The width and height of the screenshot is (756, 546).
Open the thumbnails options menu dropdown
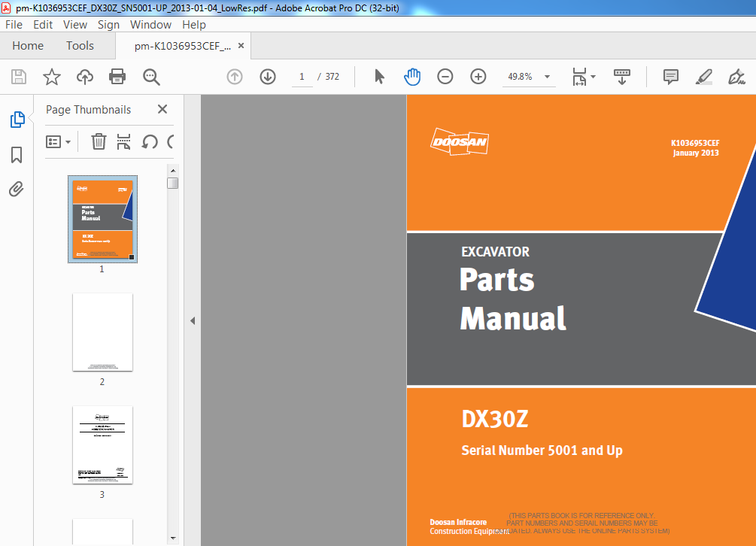coord(59,141)
